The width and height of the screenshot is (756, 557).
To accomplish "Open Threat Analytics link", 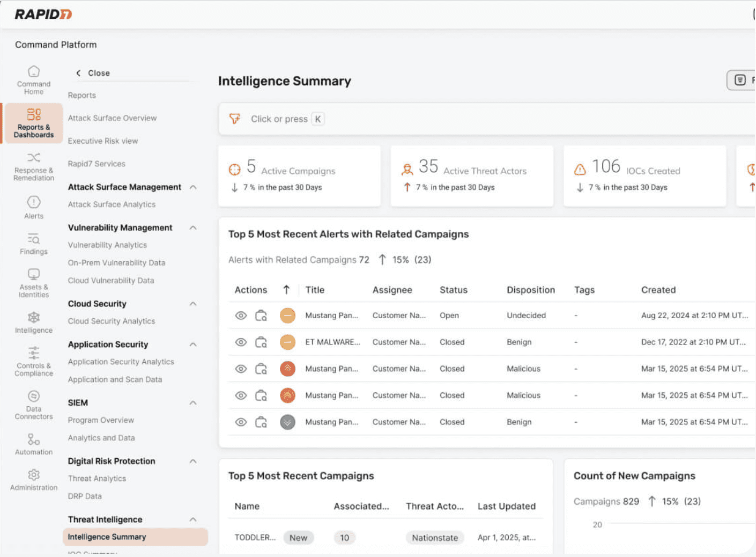I will (x=97, y=479).
